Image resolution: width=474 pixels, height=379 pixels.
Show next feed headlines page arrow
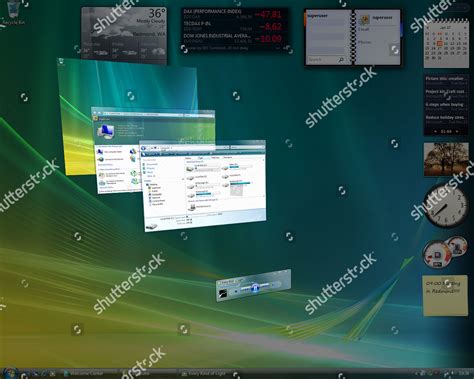click(457, 132)
